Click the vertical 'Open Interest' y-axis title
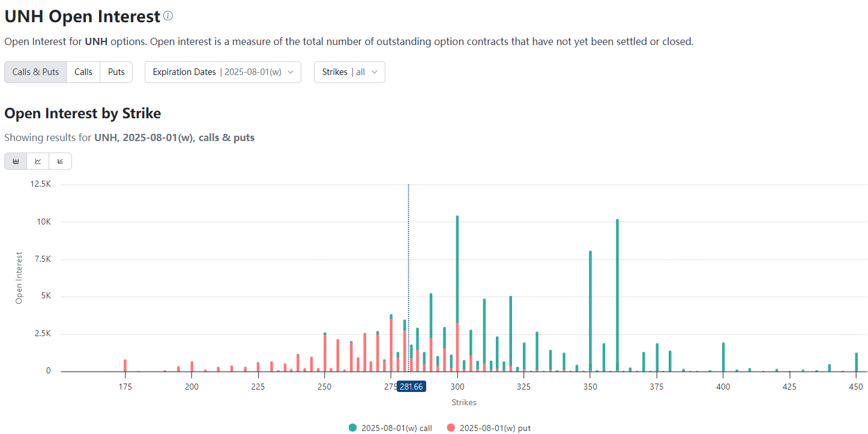This screenshot has width=868, height=434. click(19, 277)
